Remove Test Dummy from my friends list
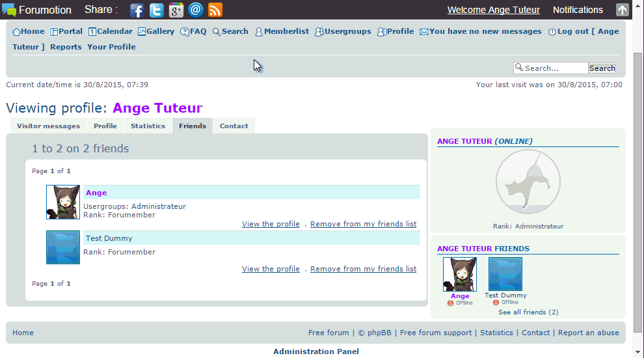The width and height of the screenshot is (644, 358). (x=363, y=269)
